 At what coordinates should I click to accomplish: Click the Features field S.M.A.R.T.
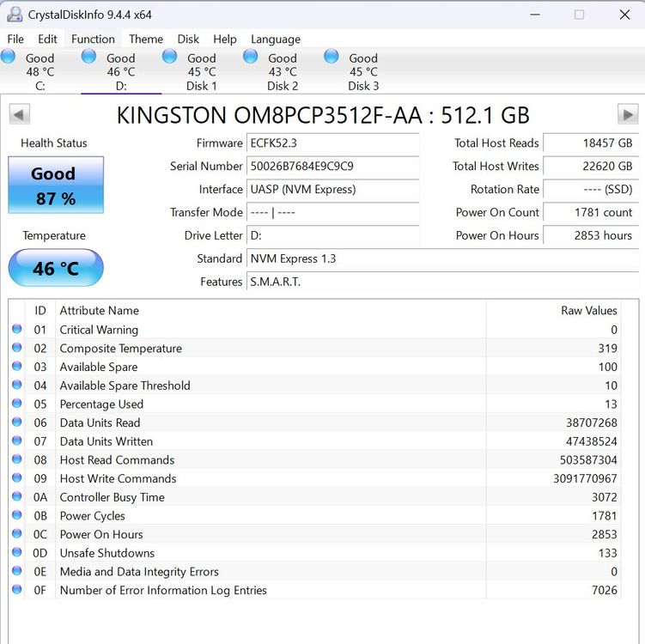coord(442,282)
